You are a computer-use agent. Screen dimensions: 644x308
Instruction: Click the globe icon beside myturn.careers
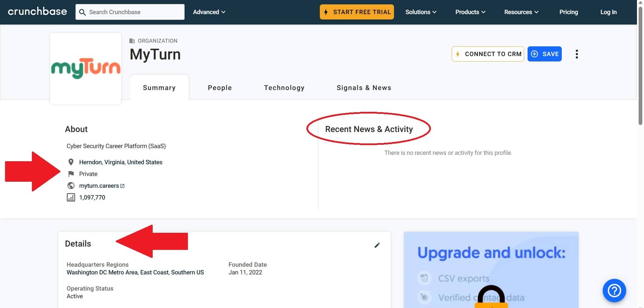pos(71,185)
